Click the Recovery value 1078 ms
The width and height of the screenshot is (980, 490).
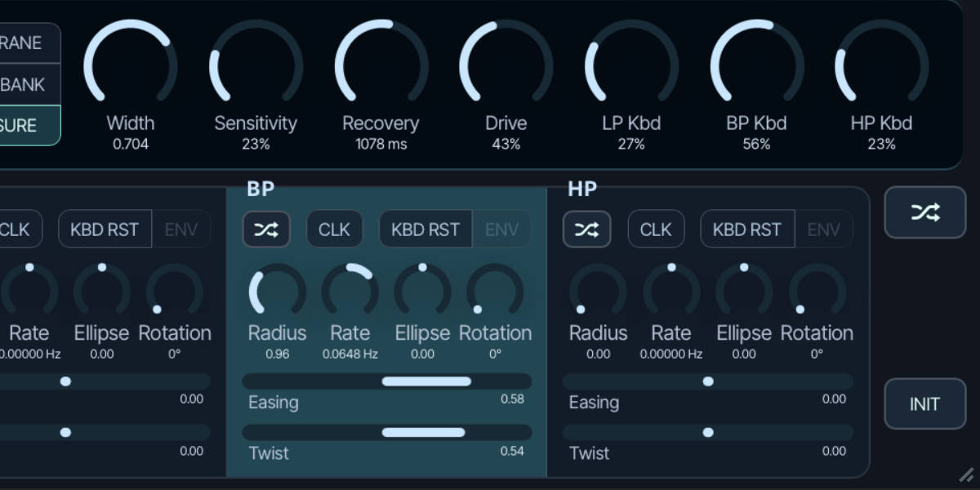(x=381, y=145)
